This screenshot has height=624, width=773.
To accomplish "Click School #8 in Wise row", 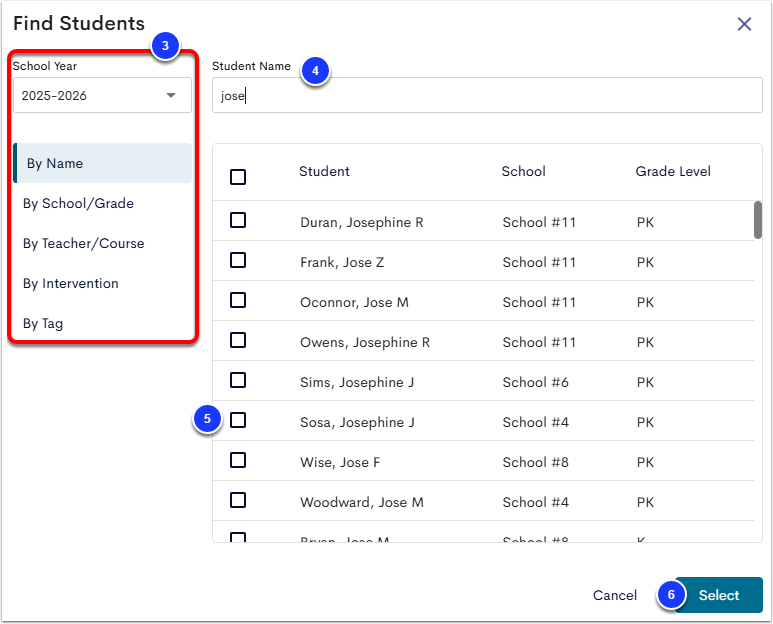I will [535, 462].
